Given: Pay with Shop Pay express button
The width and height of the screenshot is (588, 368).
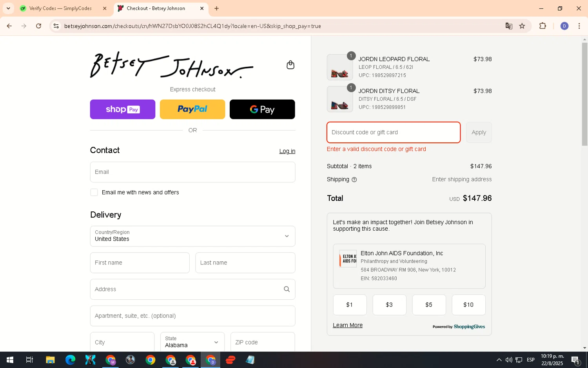Looking at the screenshot, I should tap(123, 109).
